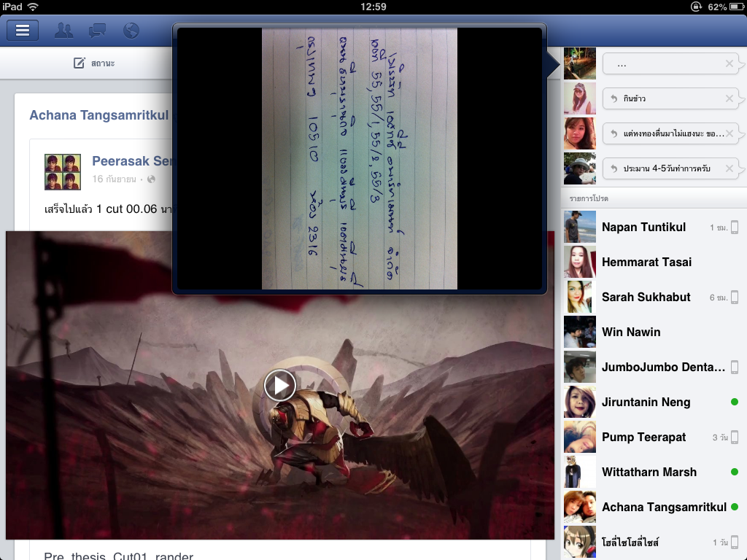Viewport: 747px width, 560px height.
Task: Tap the รายการโปรด favorites header
Action: click(589, 198)
